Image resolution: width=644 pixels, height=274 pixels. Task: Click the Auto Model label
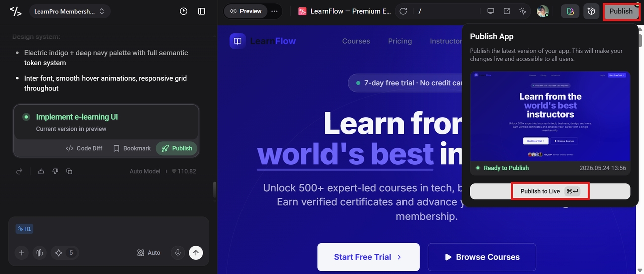coord(145,171)
